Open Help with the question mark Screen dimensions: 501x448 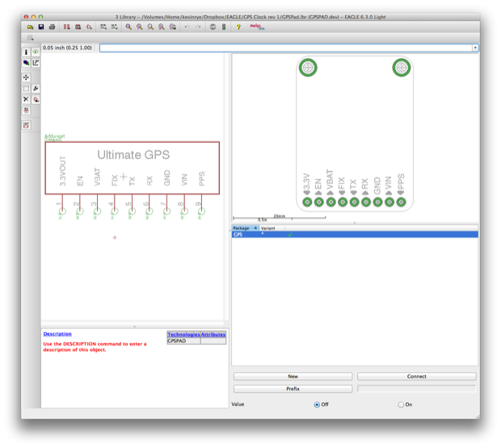238,27
